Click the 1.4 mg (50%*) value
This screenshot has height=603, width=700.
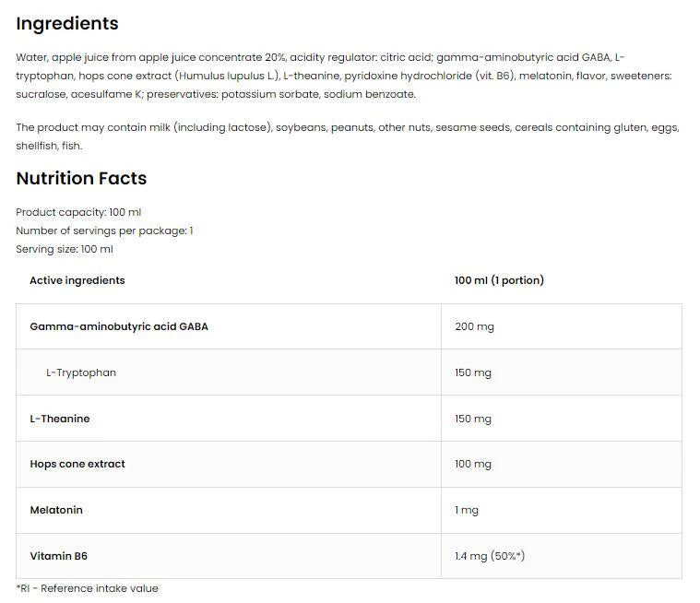click(490, 556)
